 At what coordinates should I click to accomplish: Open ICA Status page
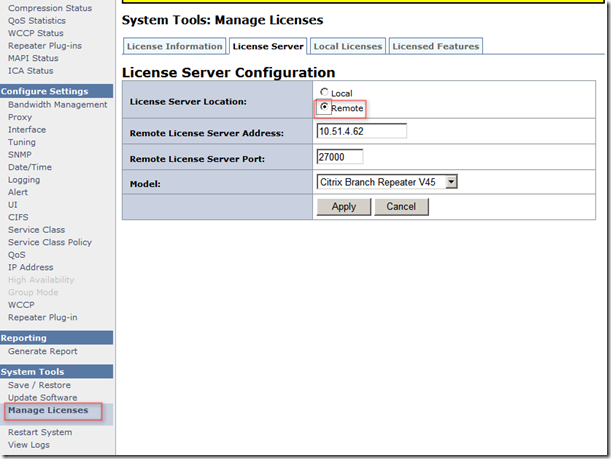click(x=31, y=71)
